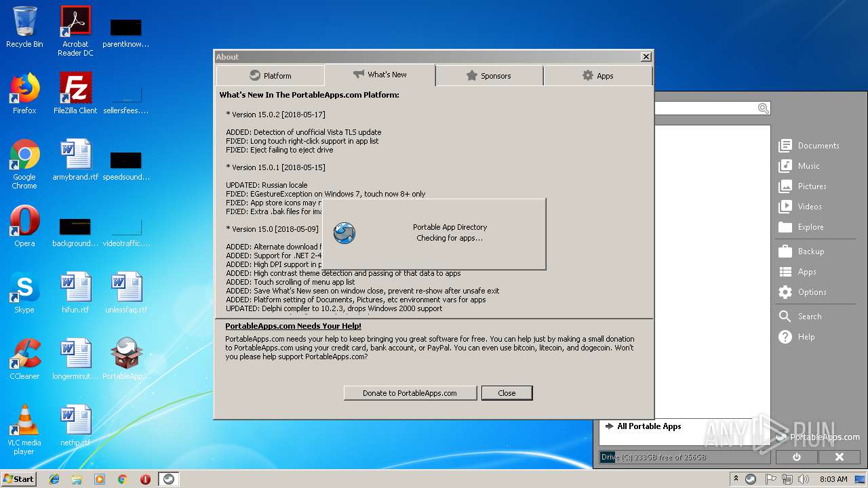Click 'What's New In The PortableApps.com Platform:' heading
Viewport: 868px width, 488px height.
click(x=309, y=95)
